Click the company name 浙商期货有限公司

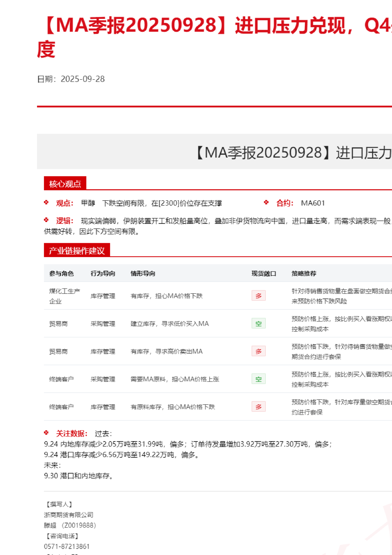point(69,515)
